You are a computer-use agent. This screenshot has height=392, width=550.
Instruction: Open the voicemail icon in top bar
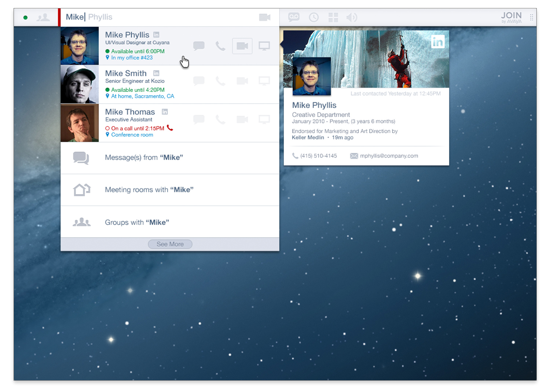click(x=294, y=17)
